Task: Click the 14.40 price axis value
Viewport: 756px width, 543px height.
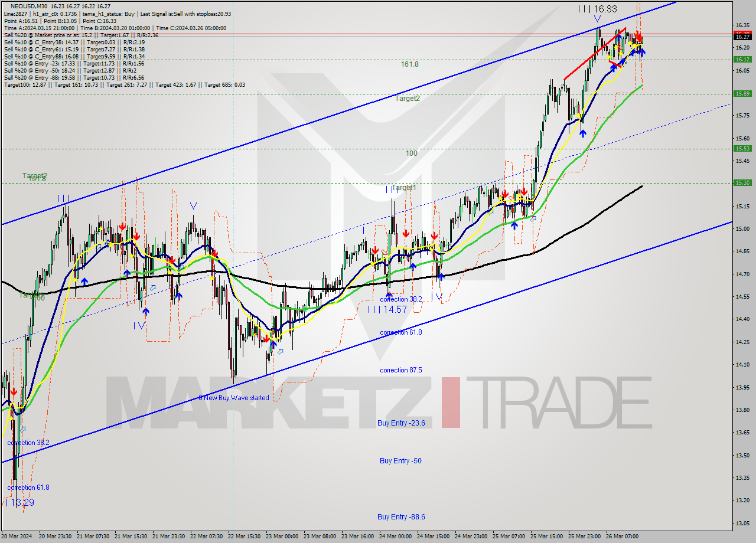Action: click(x=742, y=319)
